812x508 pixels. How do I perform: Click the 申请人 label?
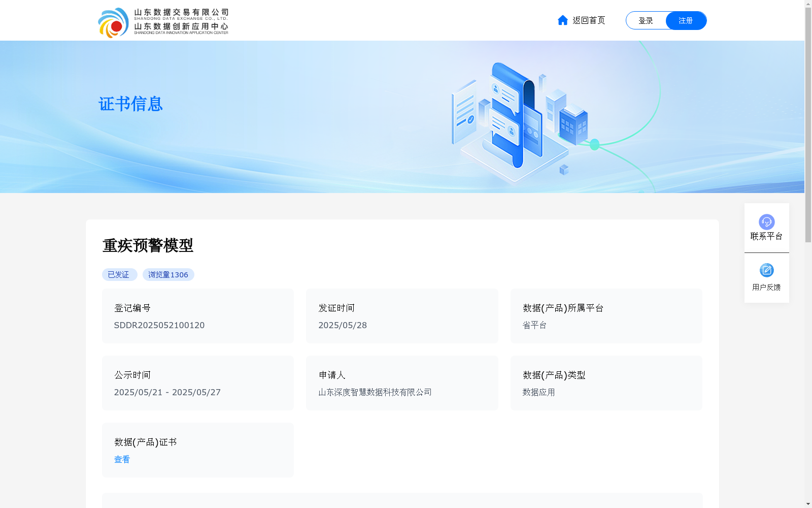click(332, 375)
